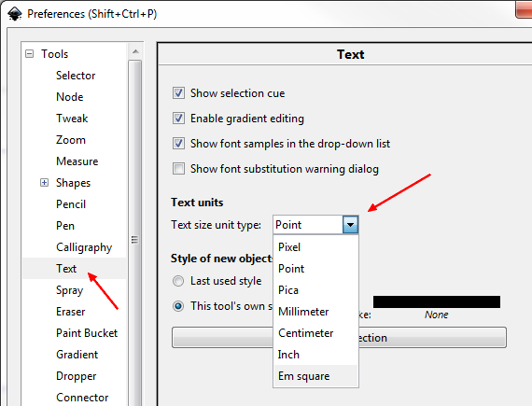The height and width of the screenshot is (406, 532).
Task: Choose Point from the unit list
Action: click(315, 269)
